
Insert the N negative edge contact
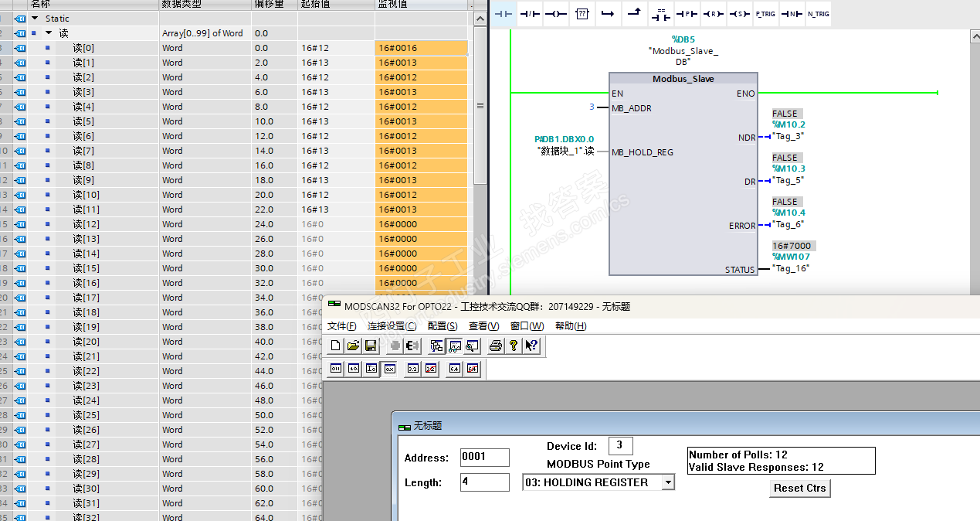pyautogui.click(x=792, y=14)
